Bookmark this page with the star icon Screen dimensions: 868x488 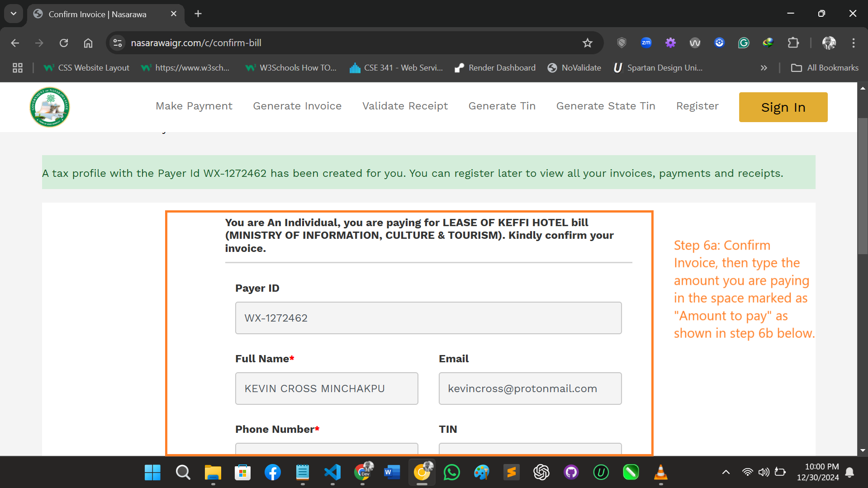coord(587,43)
